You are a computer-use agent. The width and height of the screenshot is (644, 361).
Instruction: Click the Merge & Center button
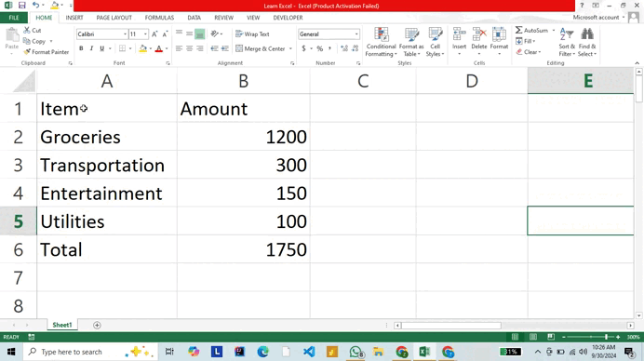[261, 48]
